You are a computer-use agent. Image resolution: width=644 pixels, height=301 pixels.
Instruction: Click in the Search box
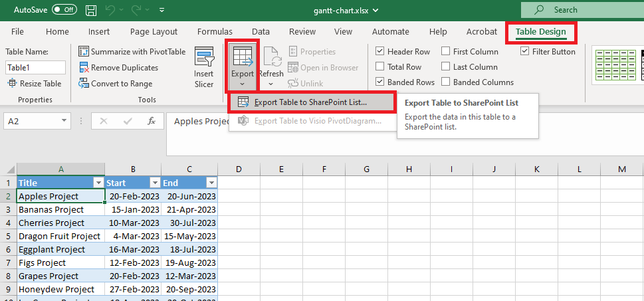(582, 10)
